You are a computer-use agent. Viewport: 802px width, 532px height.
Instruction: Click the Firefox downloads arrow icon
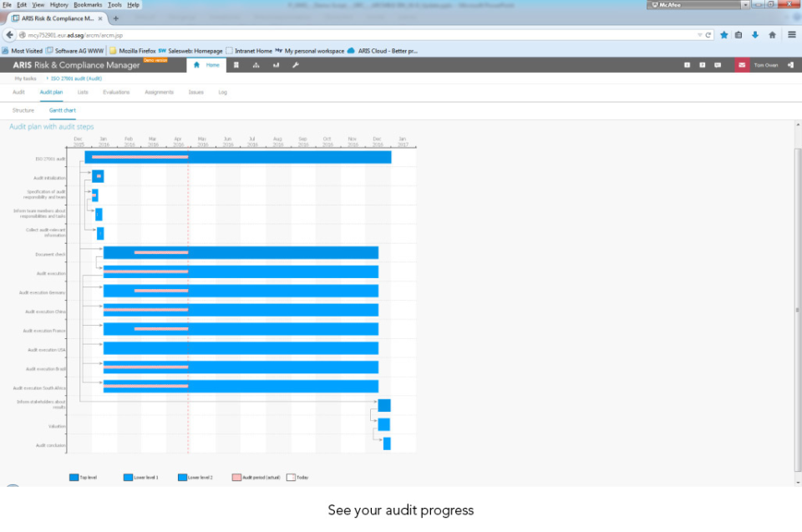pyautogui.click(x=755, y=35)
